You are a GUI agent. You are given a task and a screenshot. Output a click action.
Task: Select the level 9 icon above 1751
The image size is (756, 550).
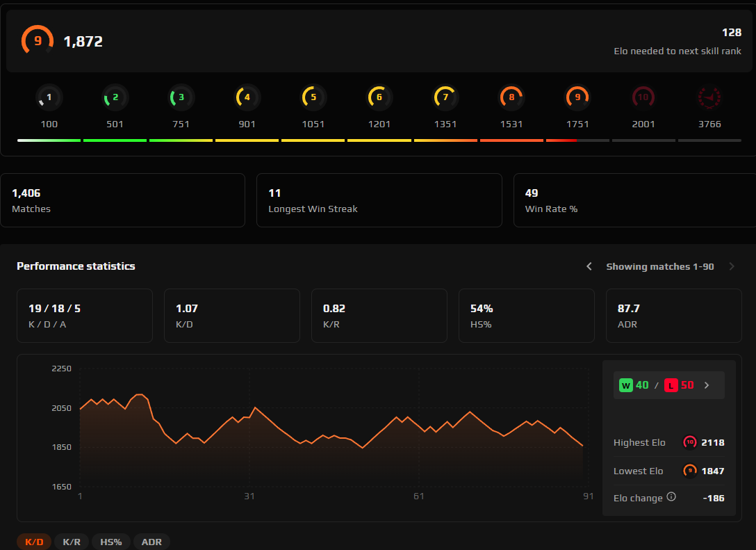click(x=577, y=97)
